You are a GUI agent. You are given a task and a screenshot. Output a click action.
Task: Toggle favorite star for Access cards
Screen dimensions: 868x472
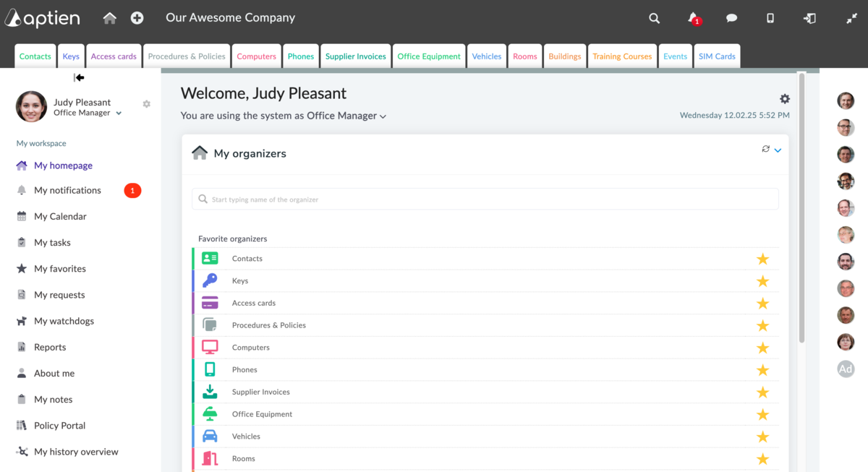pos(762,304)
